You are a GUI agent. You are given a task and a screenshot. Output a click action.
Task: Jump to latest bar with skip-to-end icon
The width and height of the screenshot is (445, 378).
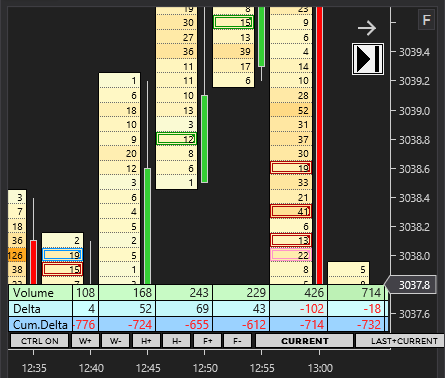tap(368, 59)
